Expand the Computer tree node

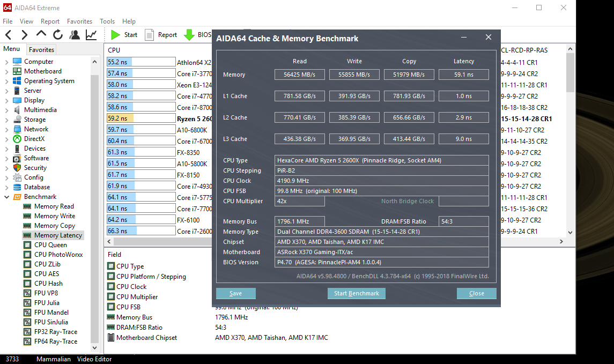[6, 62]
